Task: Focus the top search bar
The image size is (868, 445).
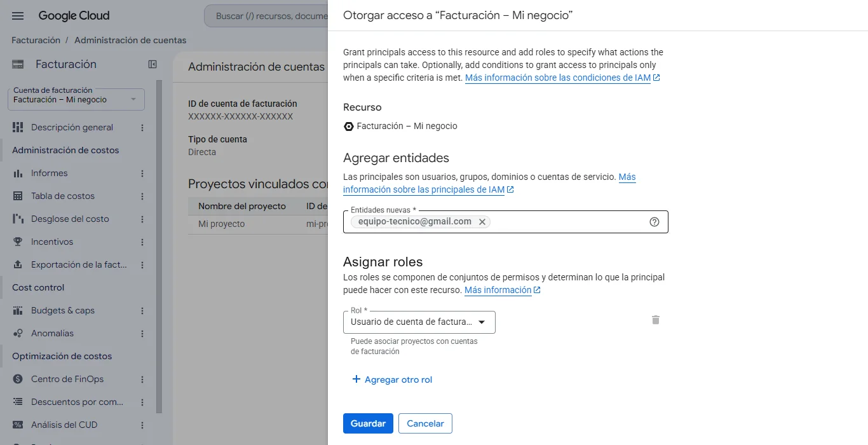Action: tap(267, 16)
